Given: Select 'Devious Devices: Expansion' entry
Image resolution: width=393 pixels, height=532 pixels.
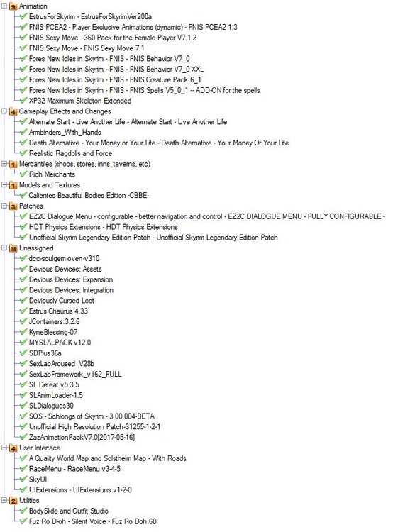Looking at the screenshot, I should pyautogui.click(x=71, y=279).
